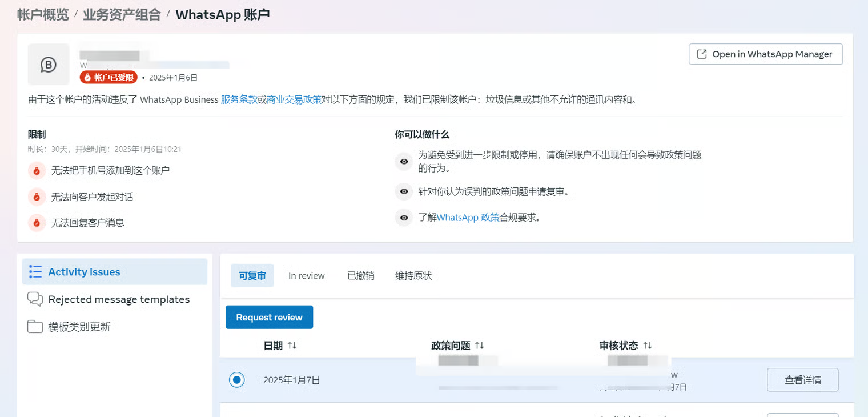This screenshot has width=868, height=417.
Task: Open the 维持原状 tab
Action: pos(413,276)
